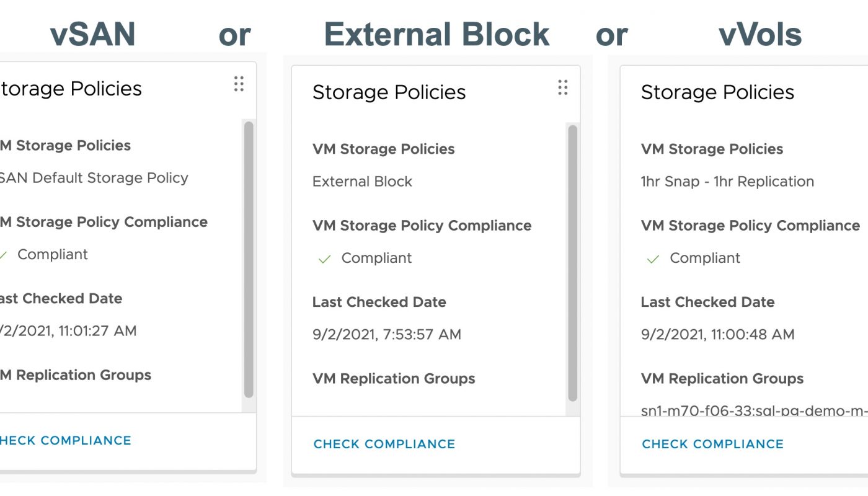Click the vSAN card's vertical scrollbar

point(249,259)
